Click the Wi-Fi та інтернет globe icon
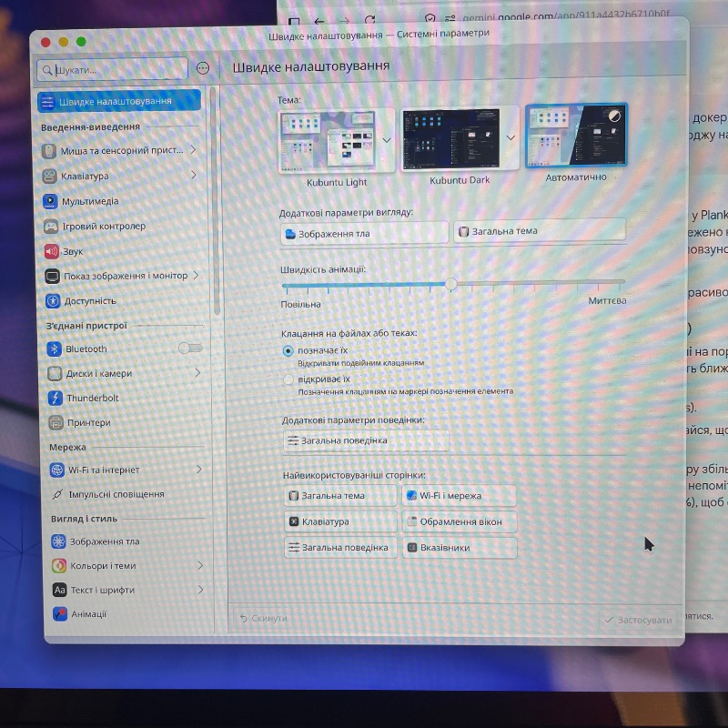The image size is (728, 728). click(56, 470)
